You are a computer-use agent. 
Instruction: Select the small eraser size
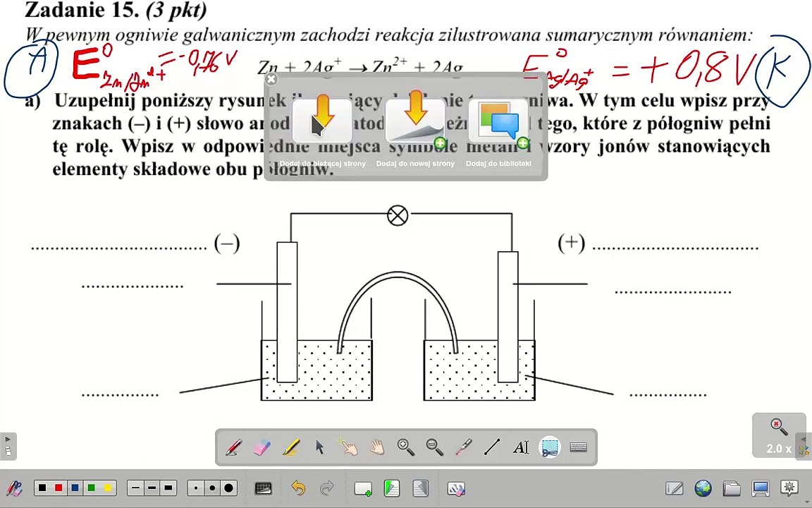coord(196,488)
